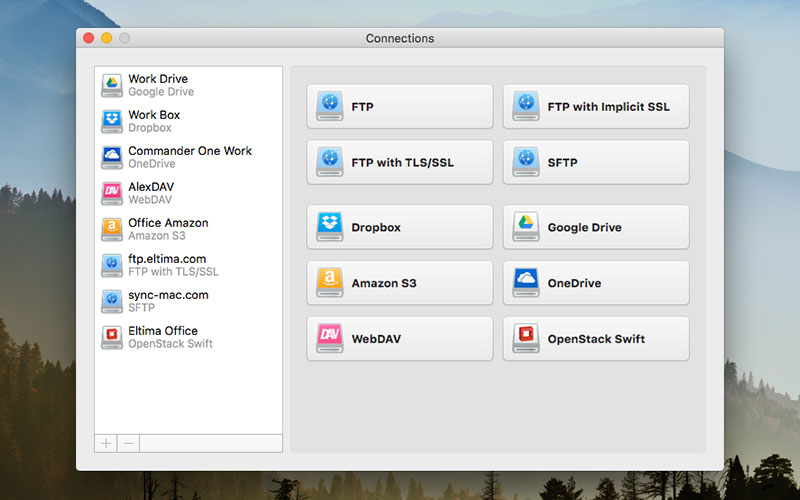The width and height of the screenshot is (800, 500).
Task: Click the WebDAV icon beside AlexDAV
Action: tap(112, 193)
